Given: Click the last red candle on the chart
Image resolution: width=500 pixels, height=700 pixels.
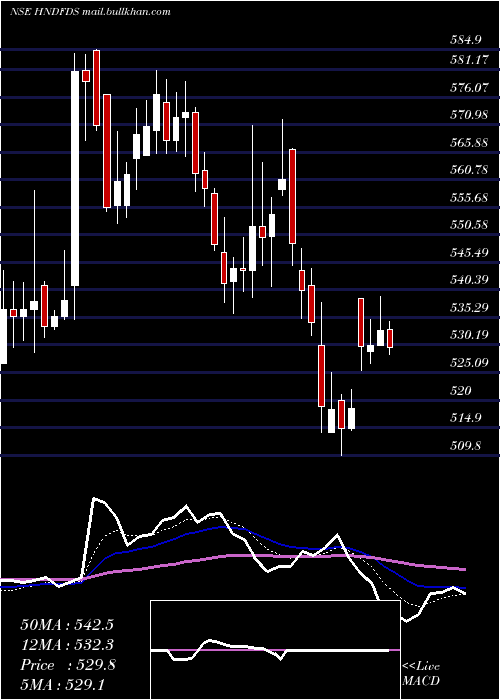Looking at the screenshot, I should (390, 338).
